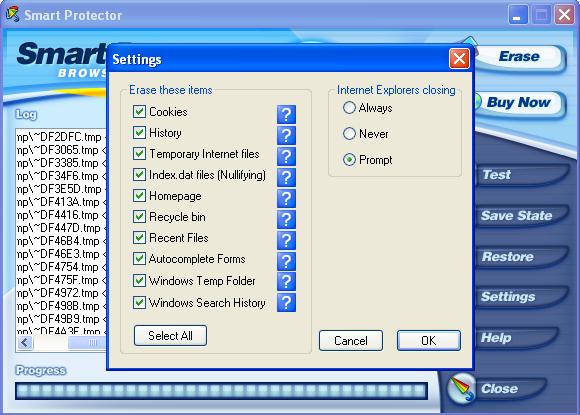Select log entry ~DF46E3.tmp
This screenshot has height=415, width=580.
tap(61, 254)
